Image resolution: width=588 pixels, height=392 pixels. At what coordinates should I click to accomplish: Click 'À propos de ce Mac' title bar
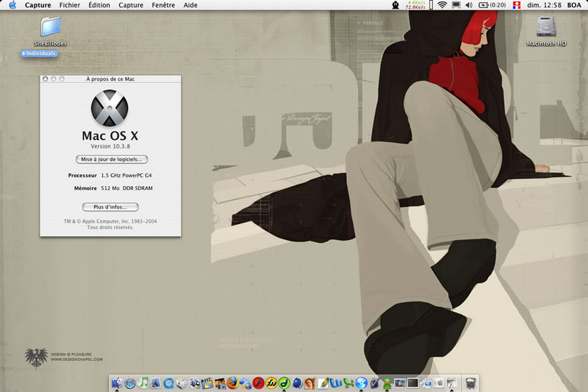[110, 79]
